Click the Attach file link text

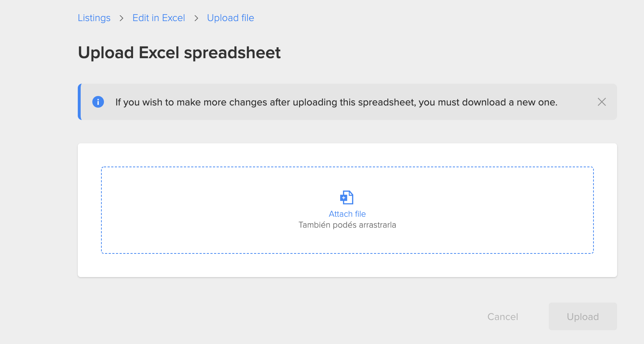tap(347, 214)
